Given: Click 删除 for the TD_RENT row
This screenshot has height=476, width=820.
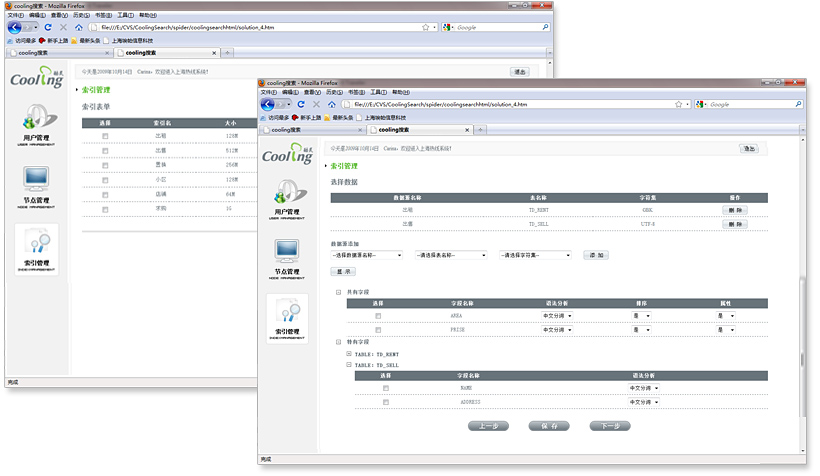Looking at the screenshot, I should (734, 210).
